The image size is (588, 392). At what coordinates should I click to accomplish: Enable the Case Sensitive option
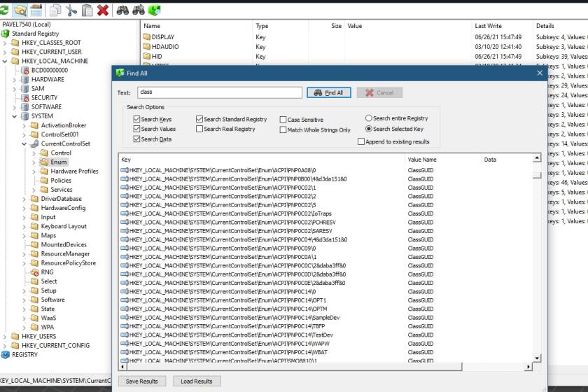pos(283,120)
